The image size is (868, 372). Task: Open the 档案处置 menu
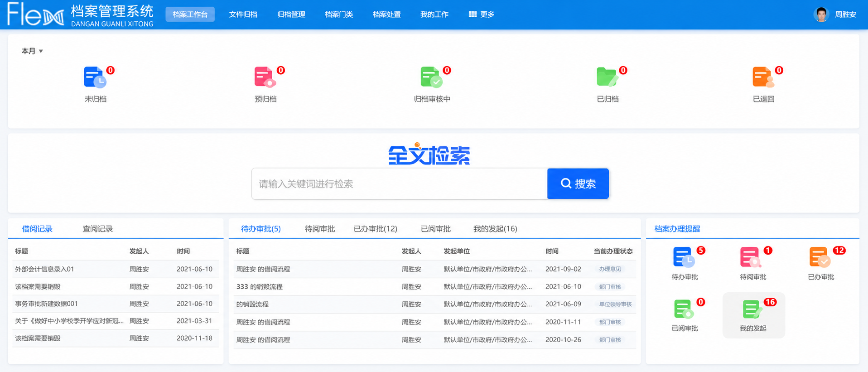386,14
